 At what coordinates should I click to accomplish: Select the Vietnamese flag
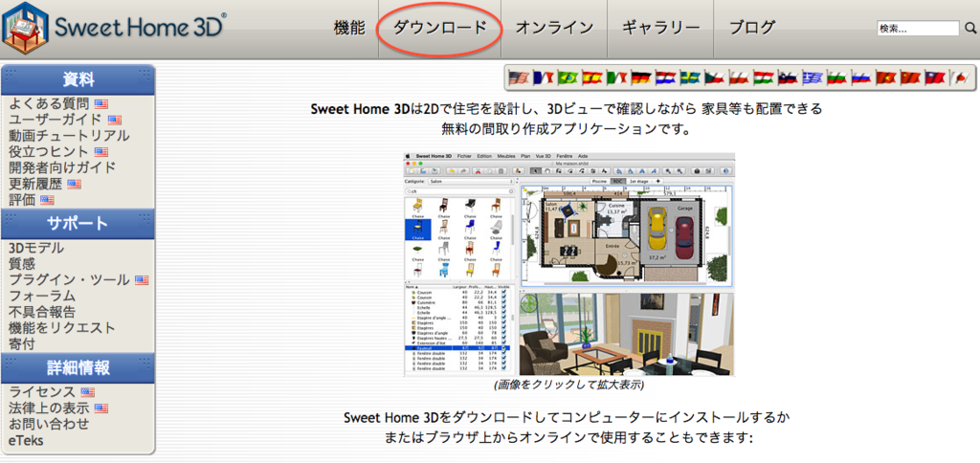(x=884, y=78)
